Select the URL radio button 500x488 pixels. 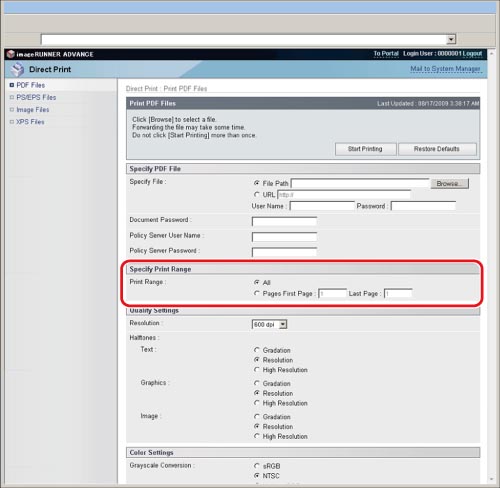pos(256,194)
